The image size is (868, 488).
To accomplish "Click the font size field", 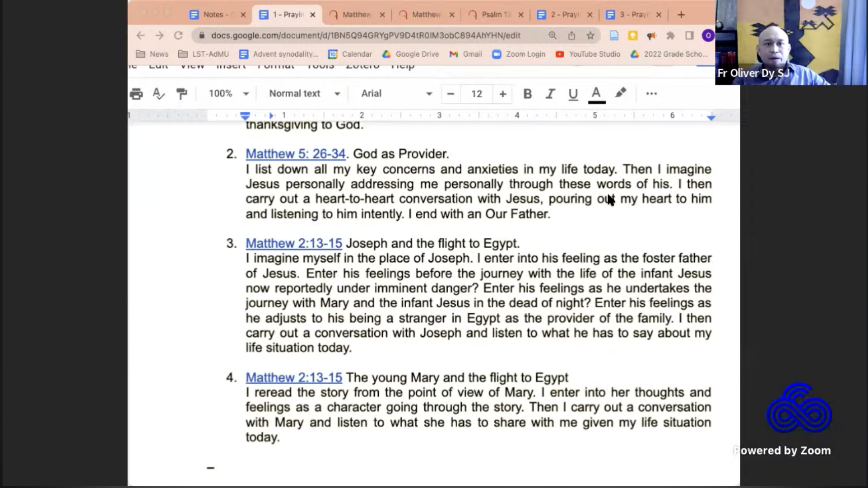I will pyautogui.click(x=477, y=94).
